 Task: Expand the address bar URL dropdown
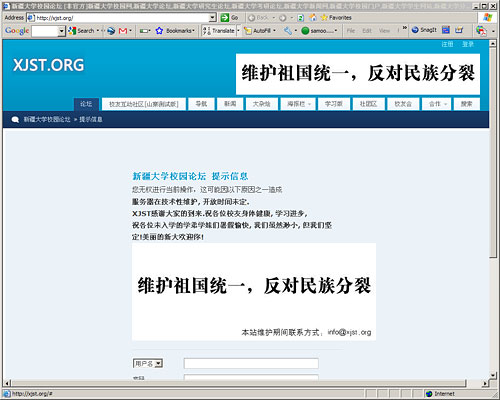tap(212, 17)
